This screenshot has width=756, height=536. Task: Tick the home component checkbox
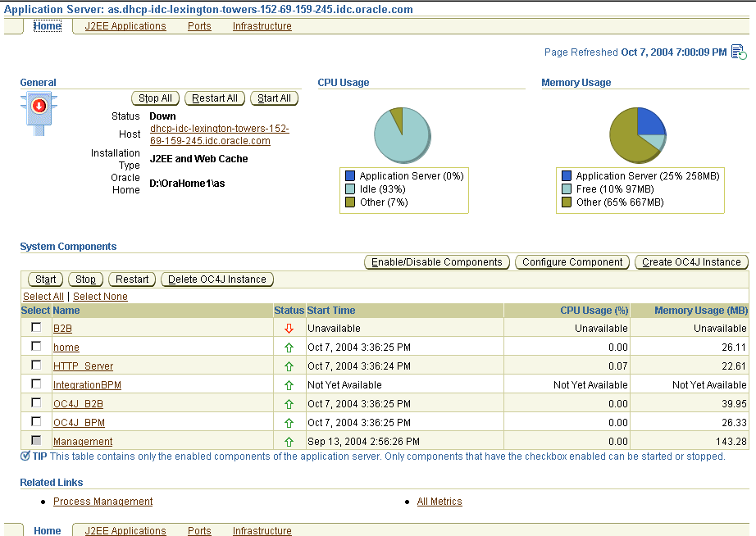click(36, 346)
